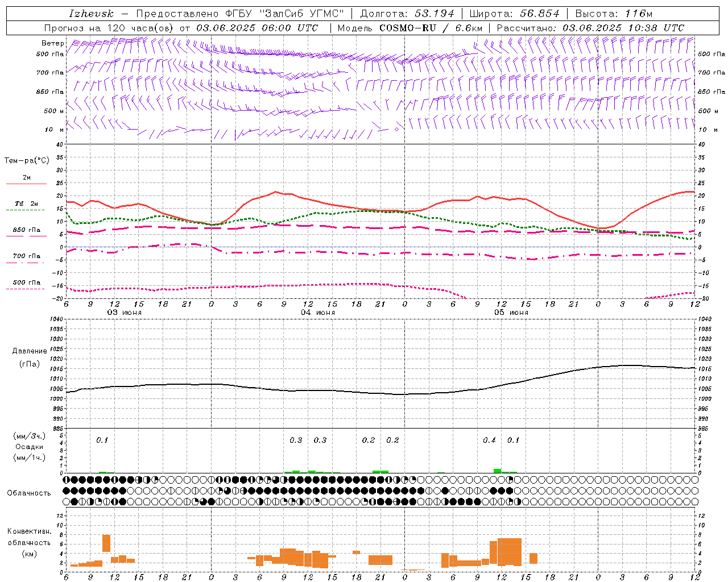Click the Конвективн. label
Viewport: 728px width, 582px height.
click(30, 531)
